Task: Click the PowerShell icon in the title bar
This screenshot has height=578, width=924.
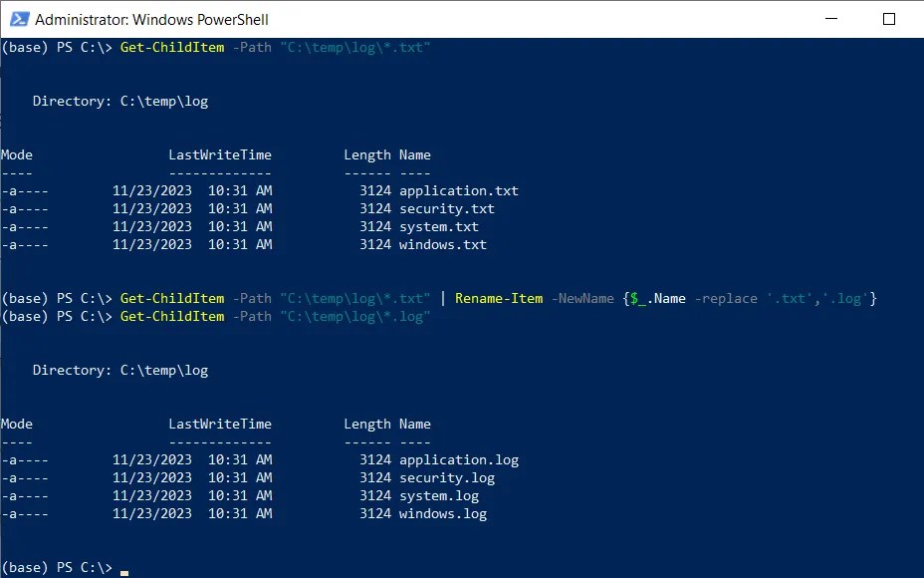Action: tap(19, 19)
